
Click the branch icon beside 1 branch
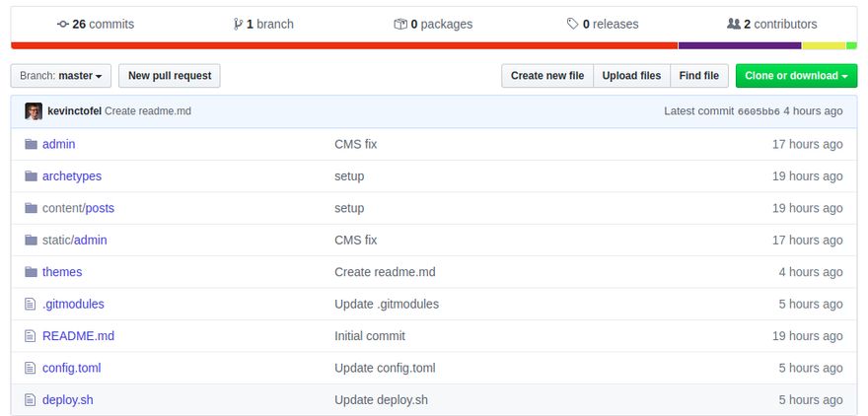238,24
